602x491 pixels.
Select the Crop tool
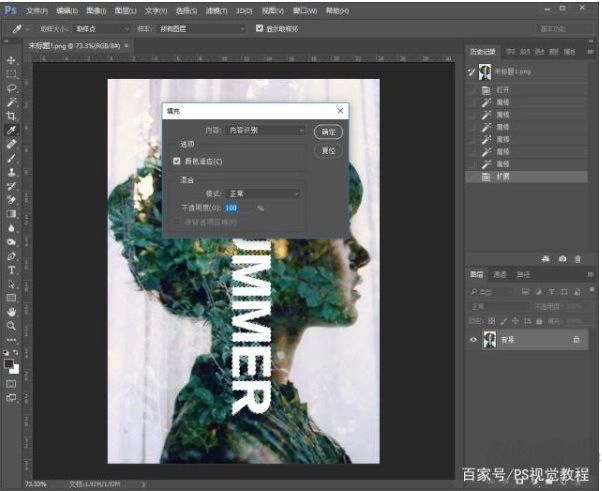[x=11, y=116]
